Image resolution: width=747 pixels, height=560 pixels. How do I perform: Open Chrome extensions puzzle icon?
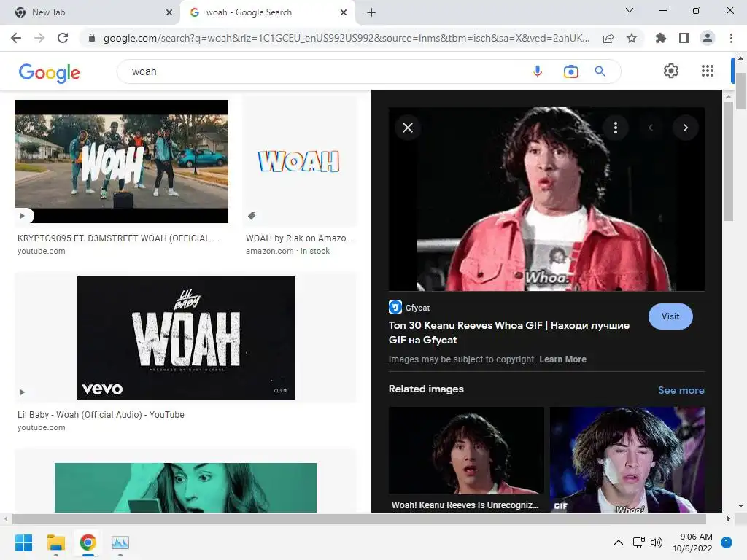pyautogui.click(x=661, y=38)
